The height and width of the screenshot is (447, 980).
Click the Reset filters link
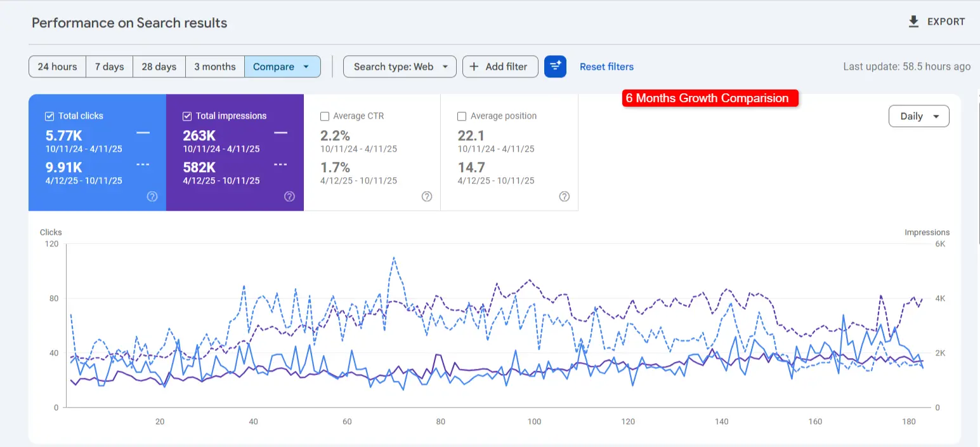tap(606, 66)
